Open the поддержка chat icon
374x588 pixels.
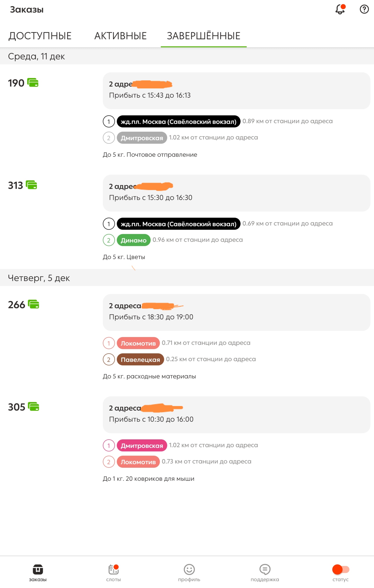[265, 570]
